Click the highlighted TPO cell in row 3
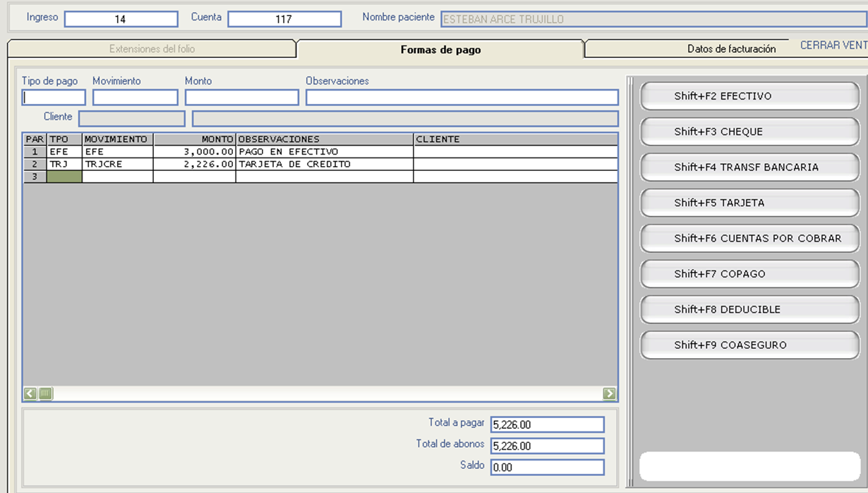The image size is (868, 493). (65, 177)
